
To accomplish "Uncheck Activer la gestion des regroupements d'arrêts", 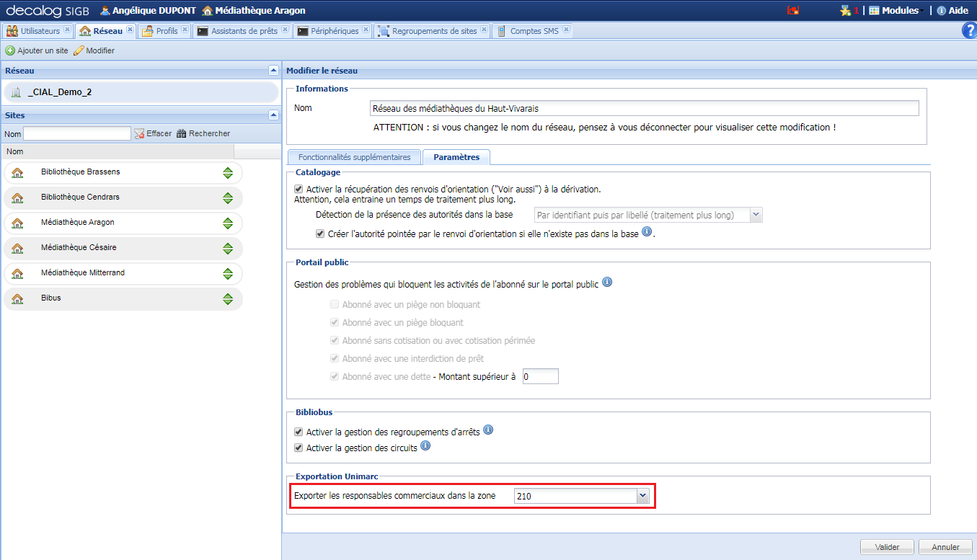I will [299, 430].
